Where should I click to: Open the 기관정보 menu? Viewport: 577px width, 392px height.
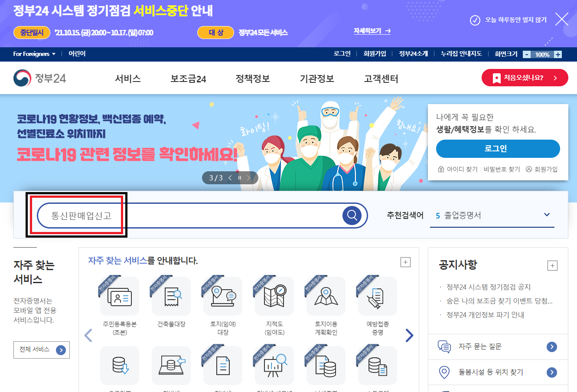click(317, 78)
